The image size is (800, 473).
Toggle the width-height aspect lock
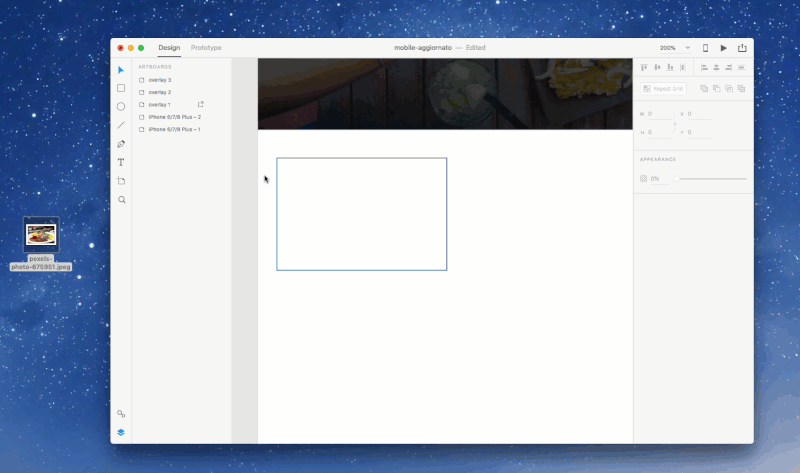(675, 123)
